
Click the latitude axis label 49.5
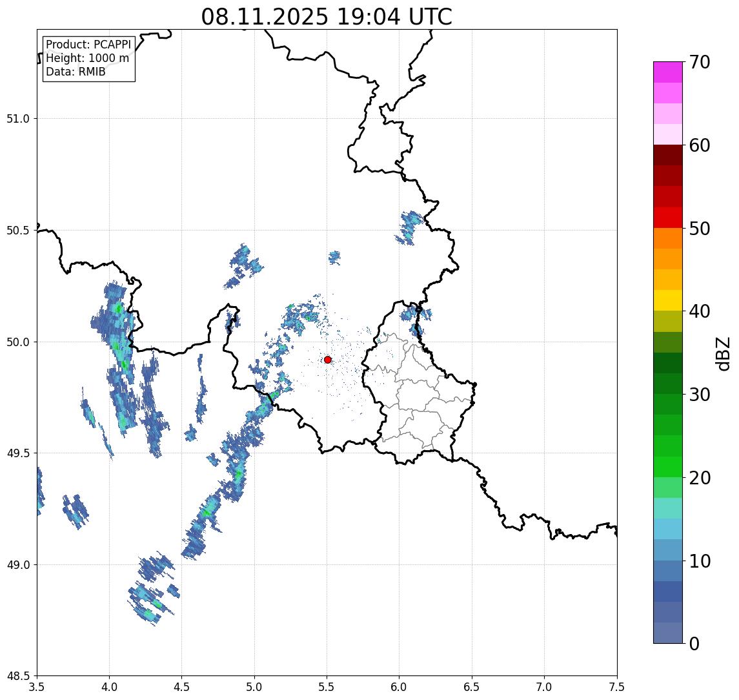point(18,453)
